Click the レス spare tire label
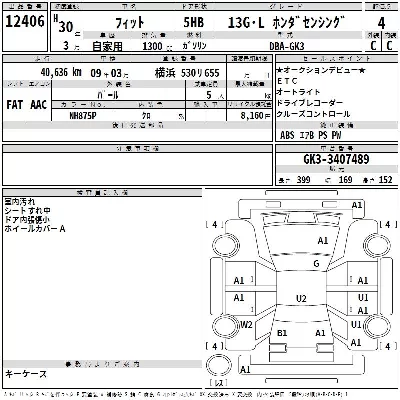400x400 pixels. [218, 383]
